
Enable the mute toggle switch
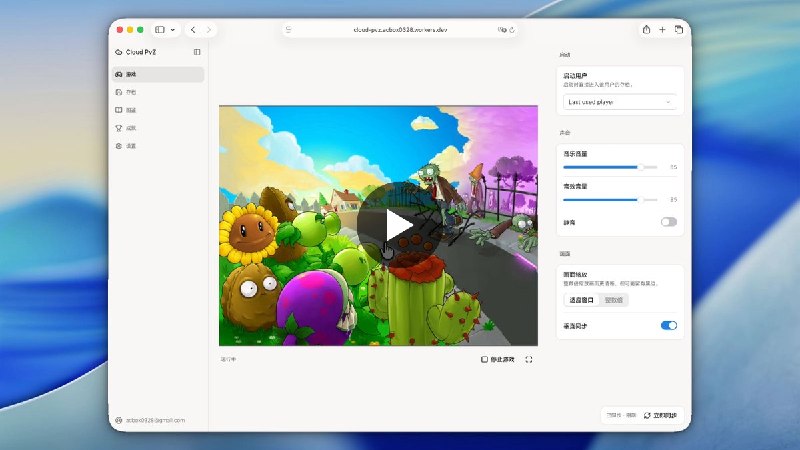click(668, 222)
